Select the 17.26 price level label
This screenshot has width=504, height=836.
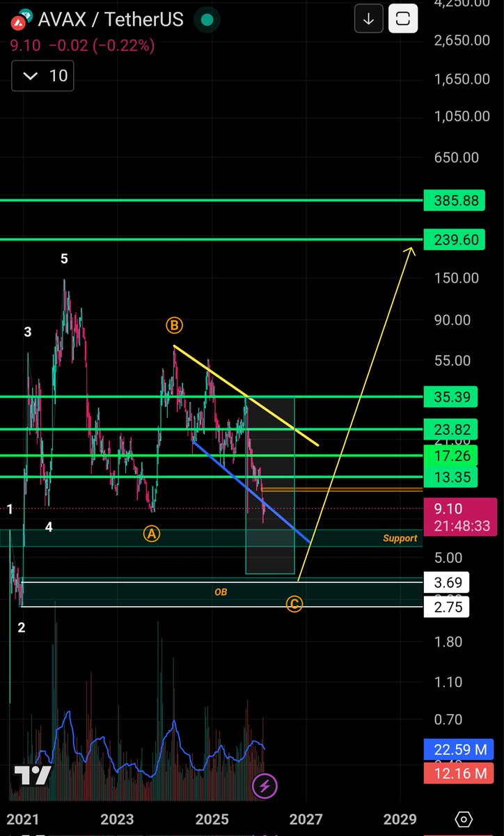(451, 456)
